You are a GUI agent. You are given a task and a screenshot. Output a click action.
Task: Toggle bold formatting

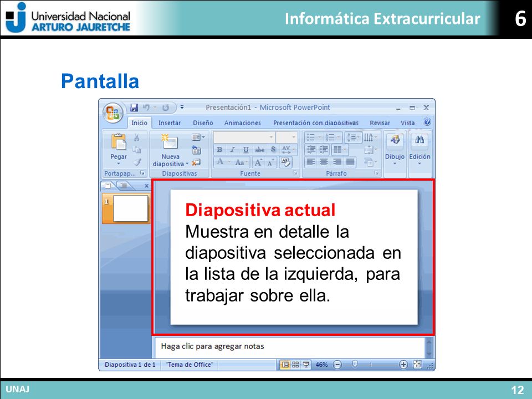tap(219, 150)
